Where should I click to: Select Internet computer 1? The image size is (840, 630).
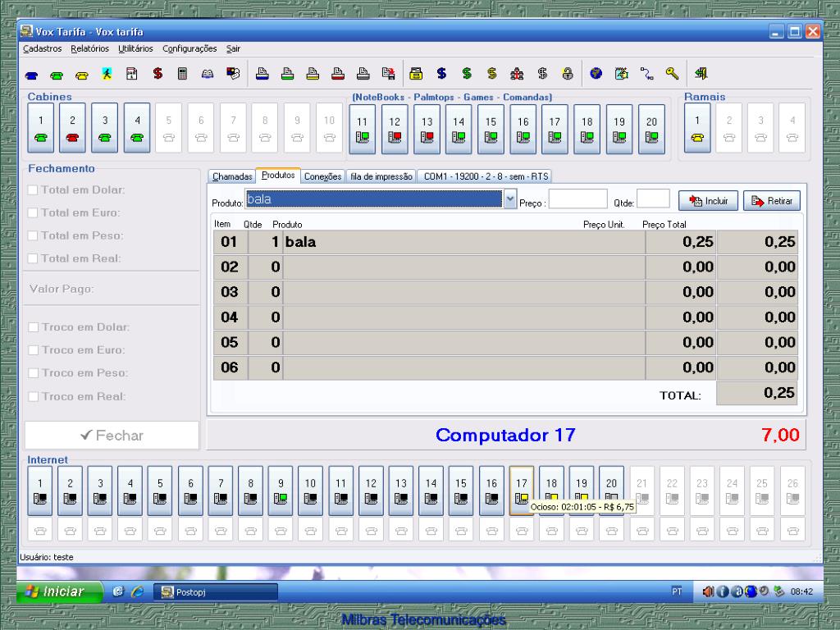pos(40,491)
